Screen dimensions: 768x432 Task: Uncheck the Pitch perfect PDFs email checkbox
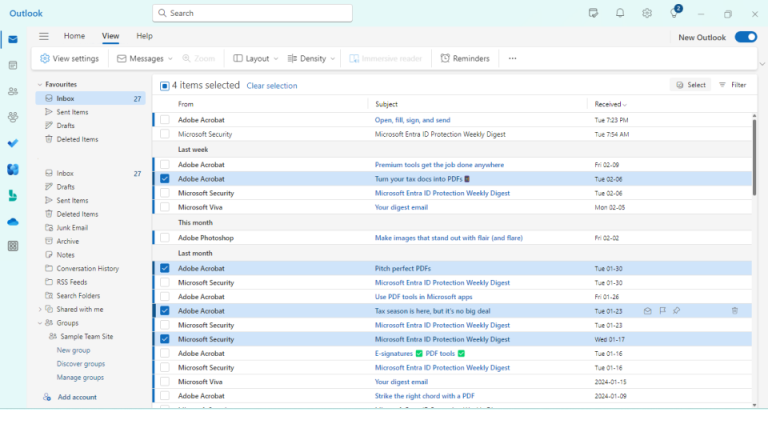[x=165, y=268]
